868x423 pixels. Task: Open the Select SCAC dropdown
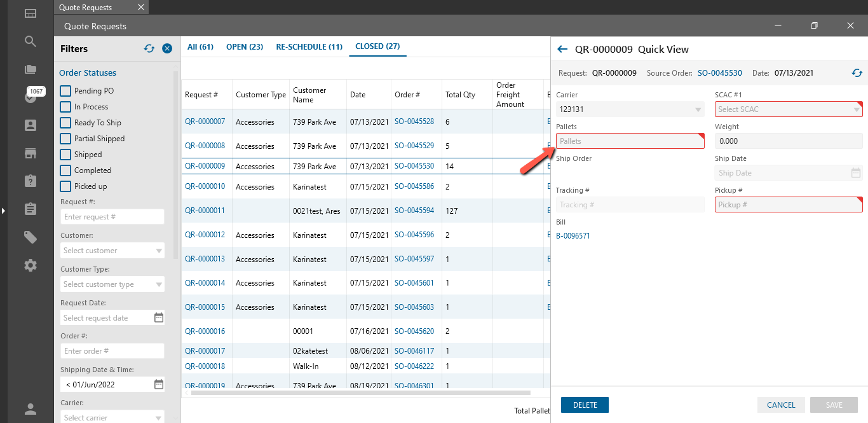point(789,109)
